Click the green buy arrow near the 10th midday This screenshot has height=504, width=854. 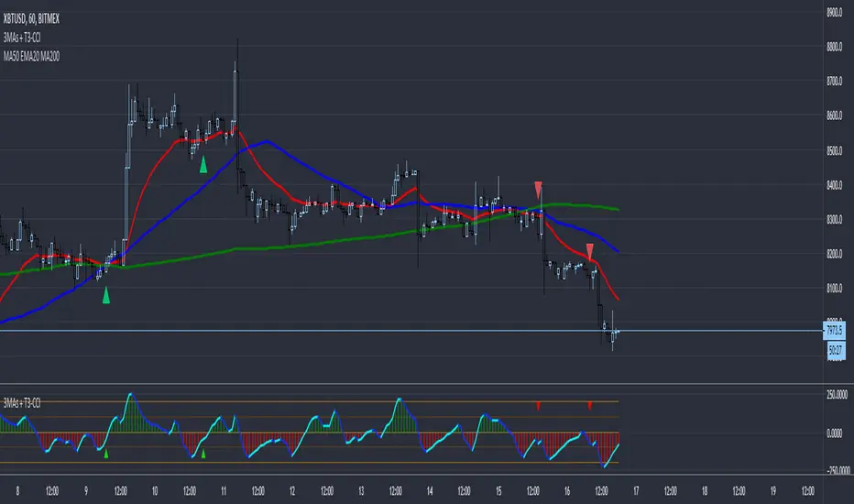pos(203,165)
